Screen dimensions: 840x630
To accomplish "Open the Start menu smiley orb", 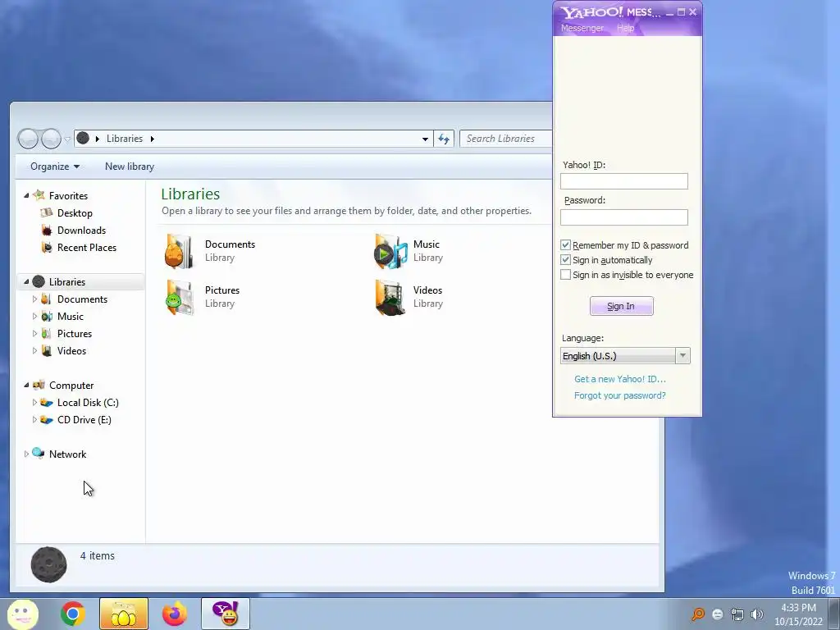I will click(x=22, y=614).
